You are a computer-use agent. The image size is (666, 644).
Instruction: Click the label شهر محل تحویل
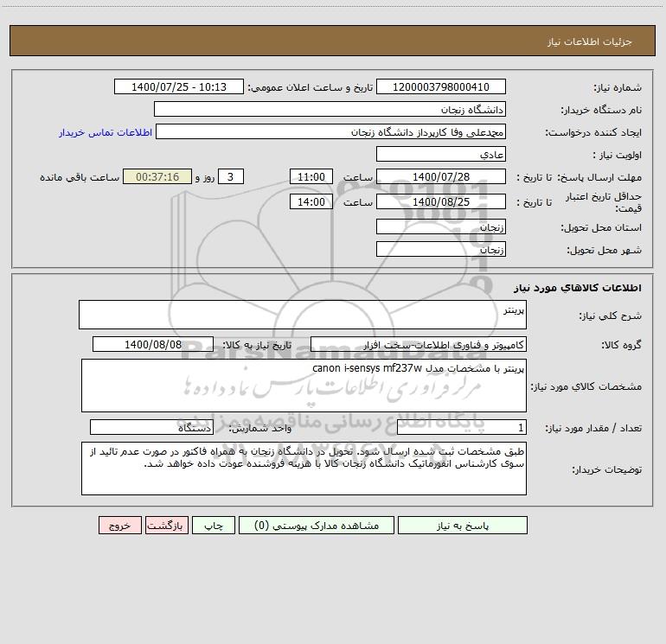(x=604, y=250)
